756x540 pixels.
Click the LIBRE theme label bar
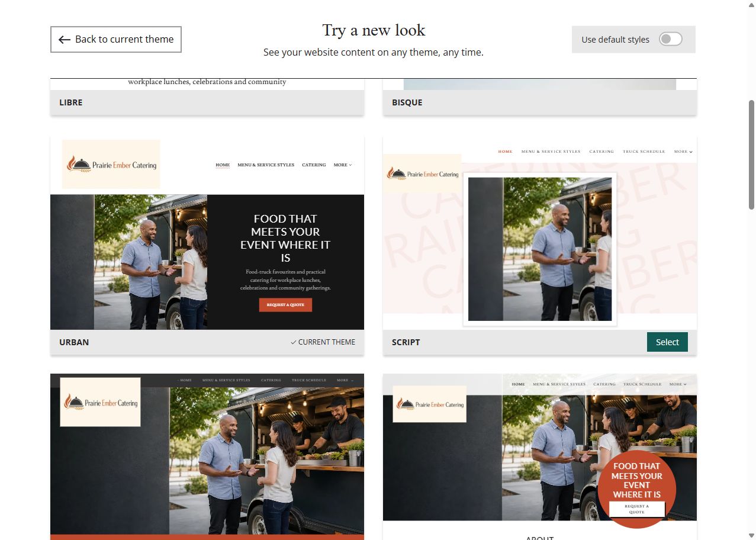click(207, 102)
